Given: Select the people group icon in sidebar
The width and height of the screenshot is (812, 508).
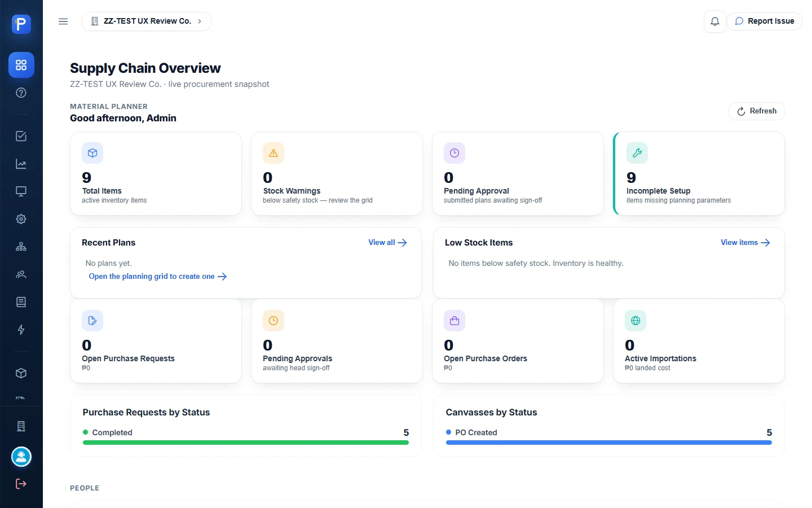Looking at the screenshot, I should point(21,274).
